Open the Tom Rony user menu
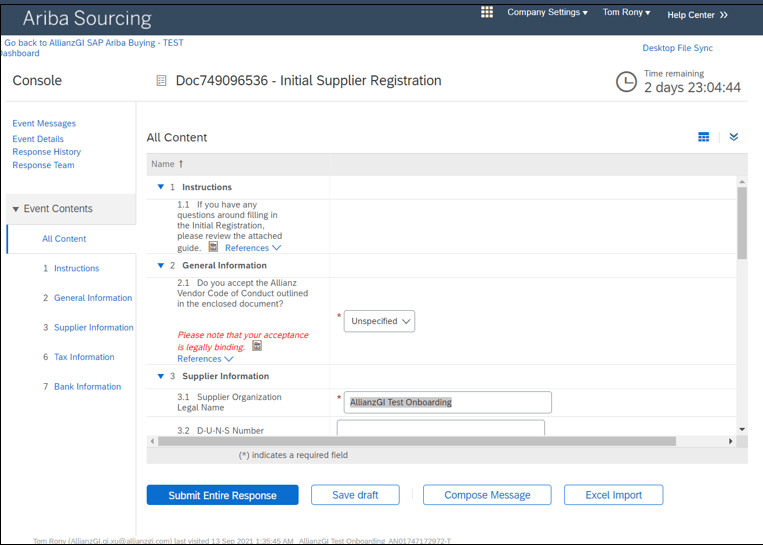The image size is (763, 545). [x=626, y=12]
